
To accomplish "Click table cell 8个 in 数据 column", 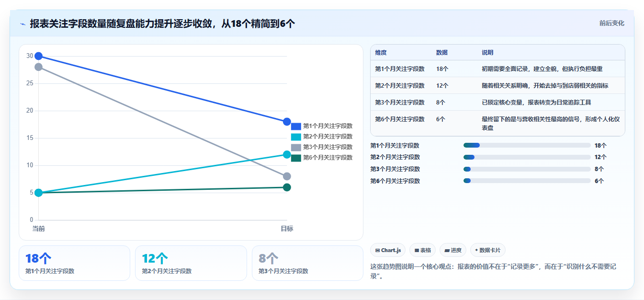I will (x=441, y=103).
